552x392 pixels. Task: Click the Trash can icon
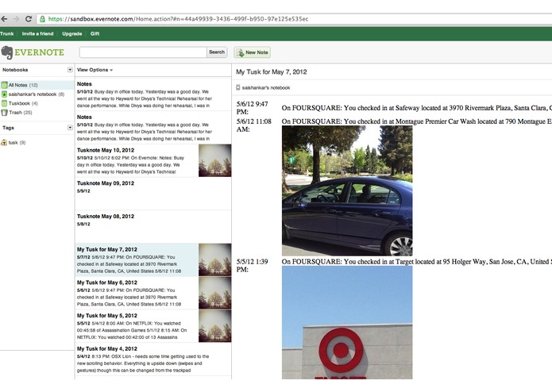(4, 113)
